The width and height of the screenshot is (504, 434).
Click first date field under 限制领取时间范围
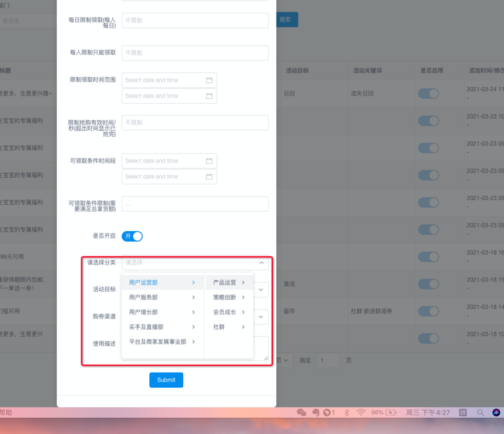(x=169, y=80)
